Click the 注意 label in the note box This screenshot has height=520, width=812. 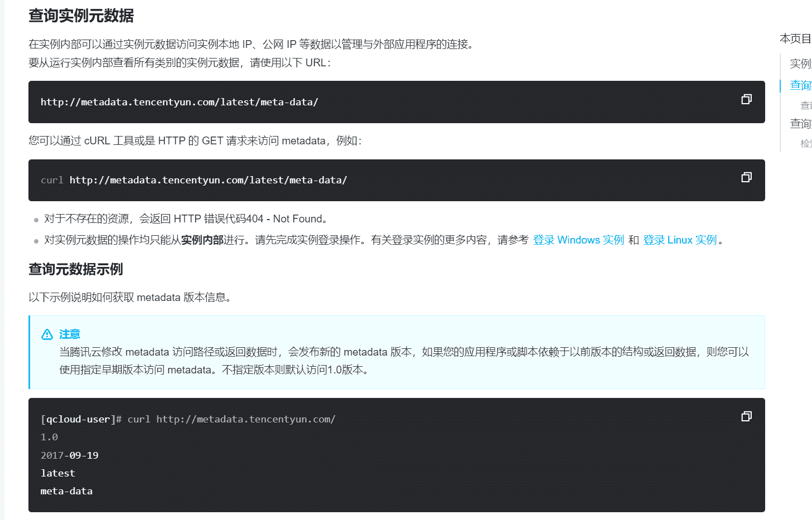click(69, 334)
